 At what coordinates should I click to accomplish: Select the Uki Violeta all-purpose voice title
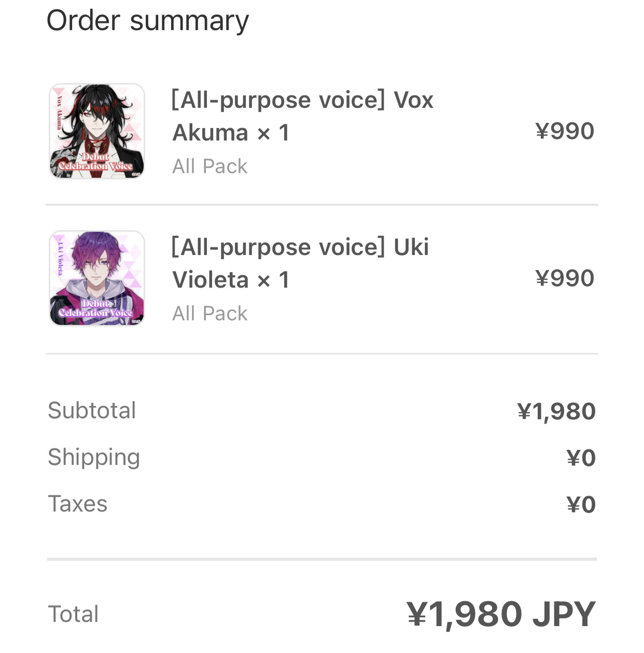pos(300,263)
